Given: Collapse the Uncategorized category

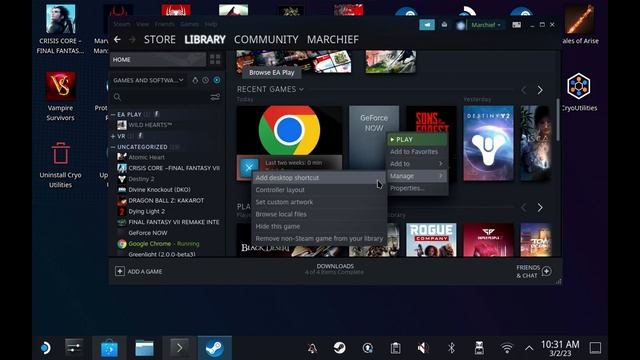Looking at the screenshot, I should pyautogui.click(x=113, y=147).
